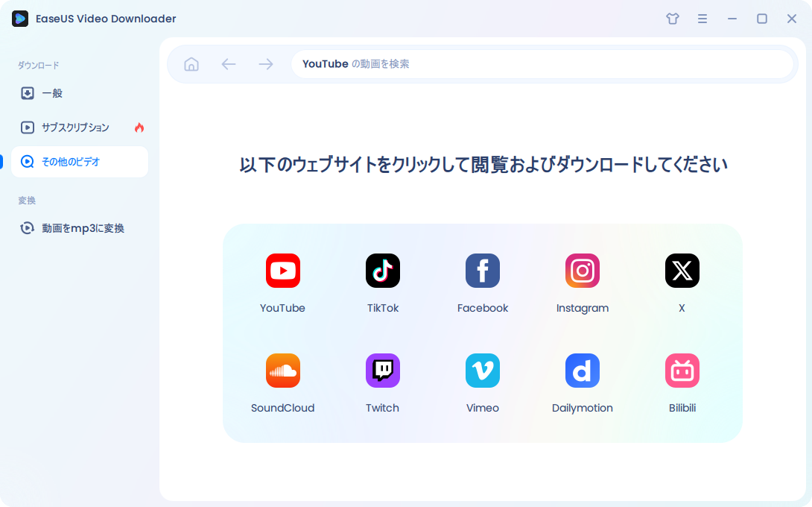
Task: Select その他のビデオ in the sidebar
Action: (72, 162)
